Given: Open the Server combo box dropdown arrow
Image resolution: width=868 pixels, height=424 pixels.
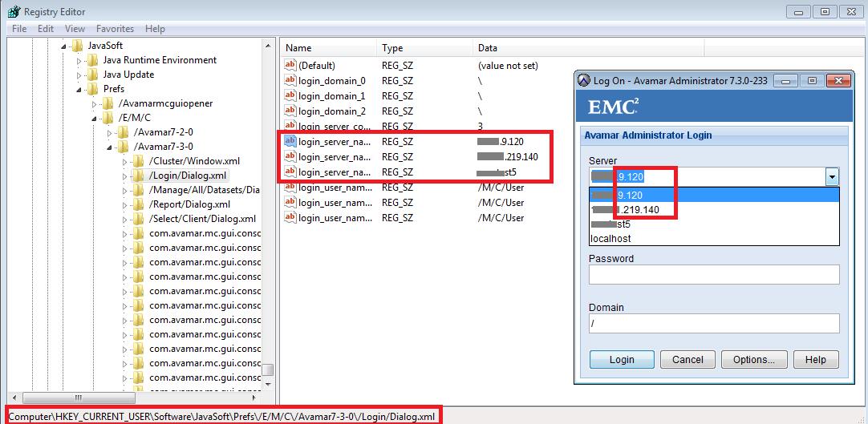Looking at the screenshot, I should [x=831, y=177].
